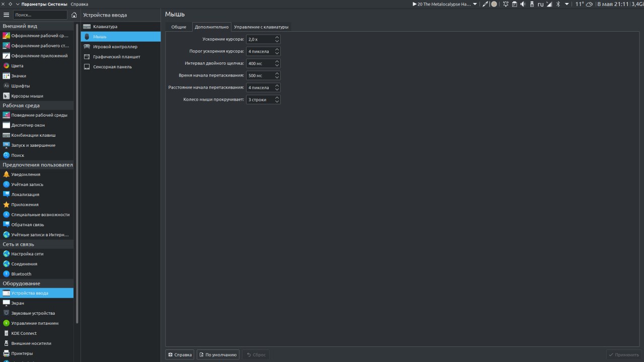644x362 pixels.
Task: Open Параметры Системы application menu
Action: coord(44,4)
